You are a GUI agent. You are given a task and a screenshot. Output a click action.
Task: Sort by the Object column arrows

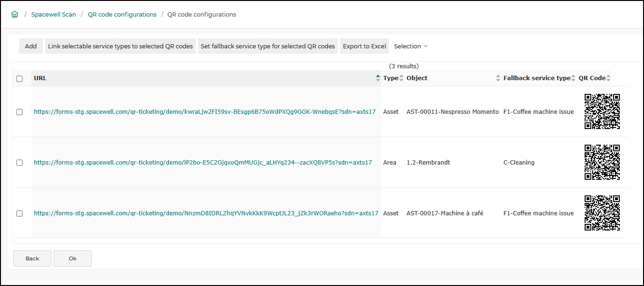(498, 78)
